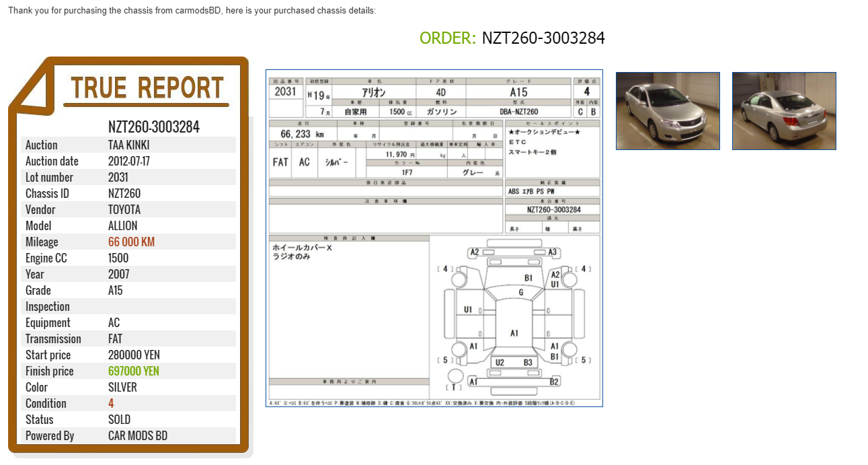Click the Lot number row label
868x465 pixels.
(x=49, y=178)
